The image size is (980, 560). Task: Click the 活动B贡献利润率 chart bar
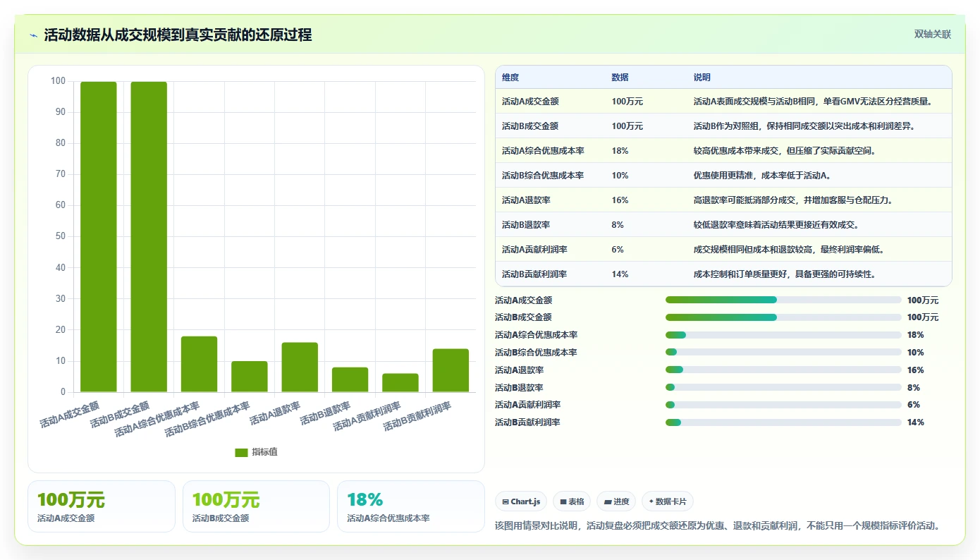(451, 370)
